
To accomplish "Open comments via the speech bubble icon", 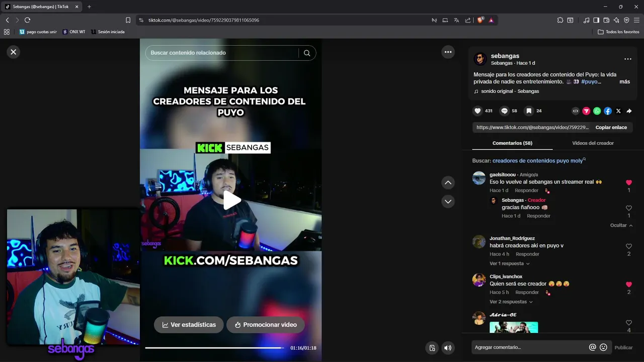I will pyautogui.click(x=504, y=111).
